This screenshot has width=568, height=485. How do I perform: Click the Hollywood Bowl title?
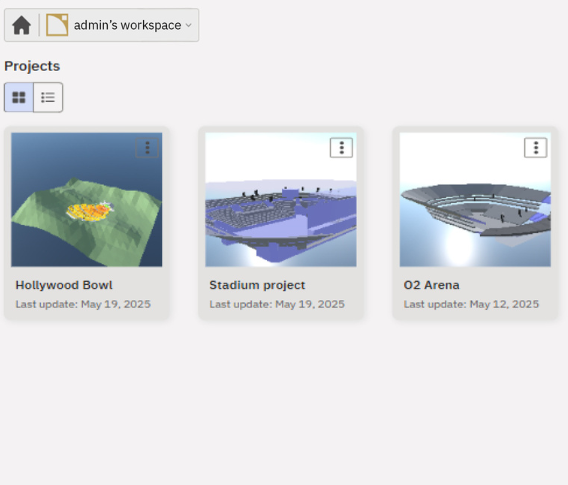click(64, 285)
